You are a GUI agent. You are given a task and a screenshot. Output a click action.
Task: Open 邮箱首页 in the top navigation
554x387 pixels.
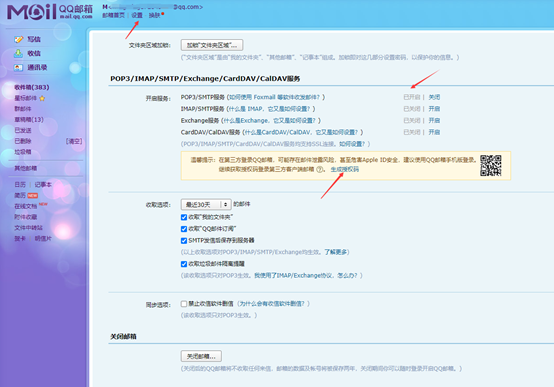[x=113, y=15]
